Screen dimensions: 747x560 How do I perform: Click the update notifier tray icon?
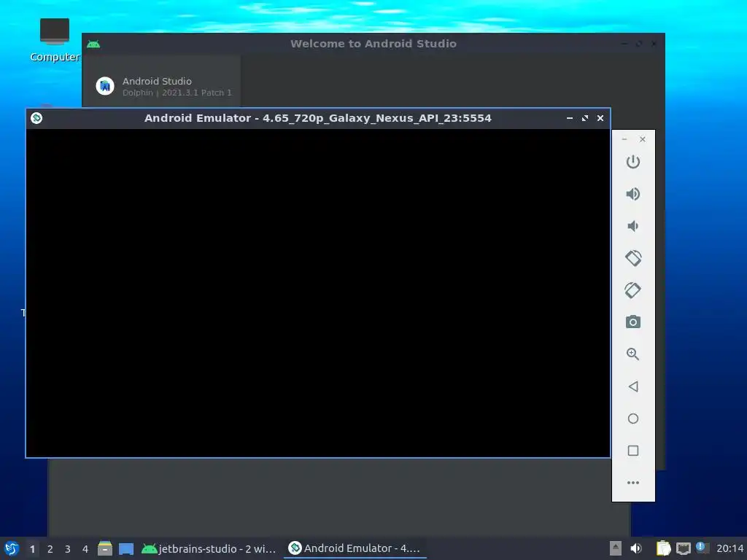coord(702,548)
